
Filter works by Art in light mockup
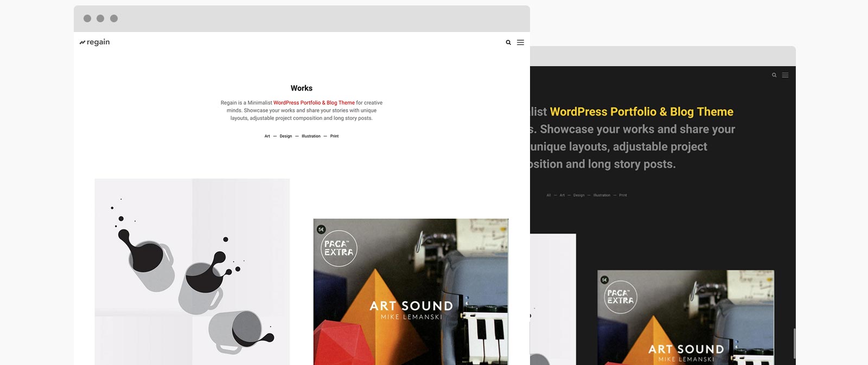pos(267,136)
